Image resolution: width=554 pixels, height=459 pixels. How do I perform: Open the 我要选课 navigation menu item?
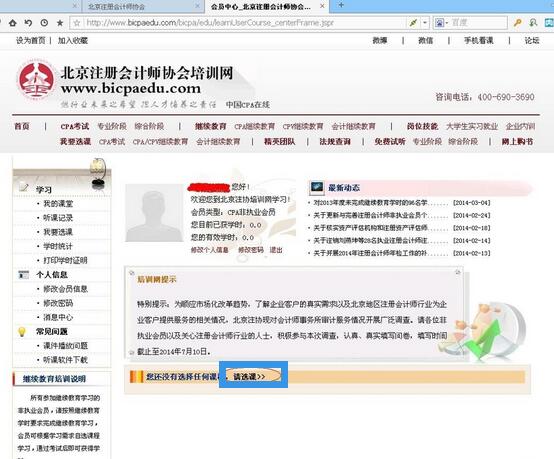tap(75, 142)
